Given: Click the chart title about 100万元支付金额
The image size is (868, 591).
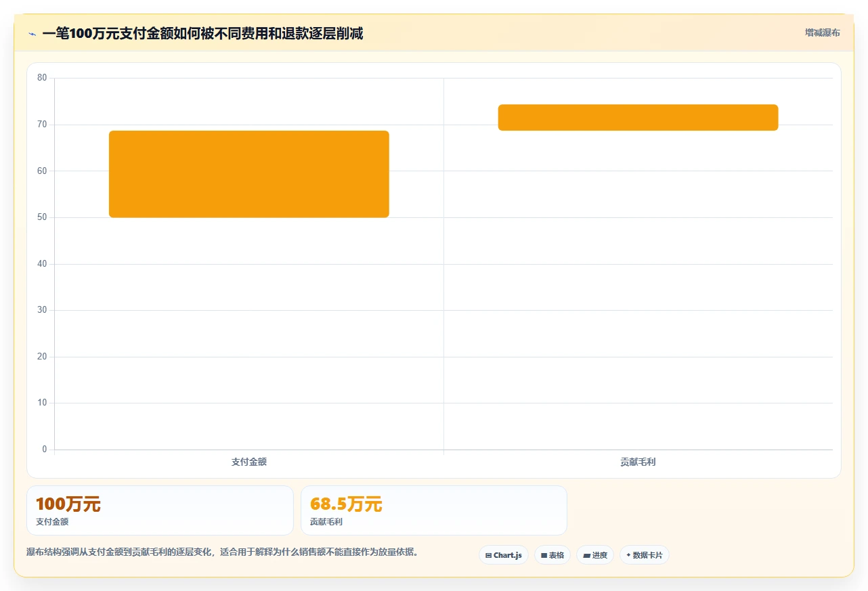Looking at the screenshot, I should point(202,33).
